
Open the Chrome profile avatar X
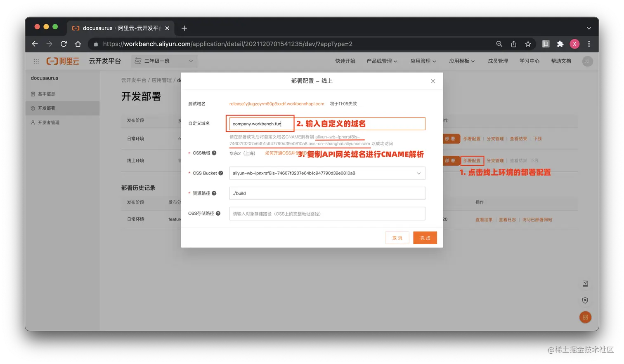point(574,44)
